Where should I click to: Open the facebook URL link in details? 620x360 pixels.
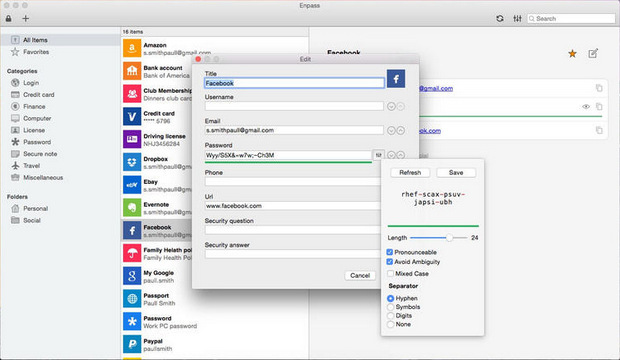click(x=430, y=131)
